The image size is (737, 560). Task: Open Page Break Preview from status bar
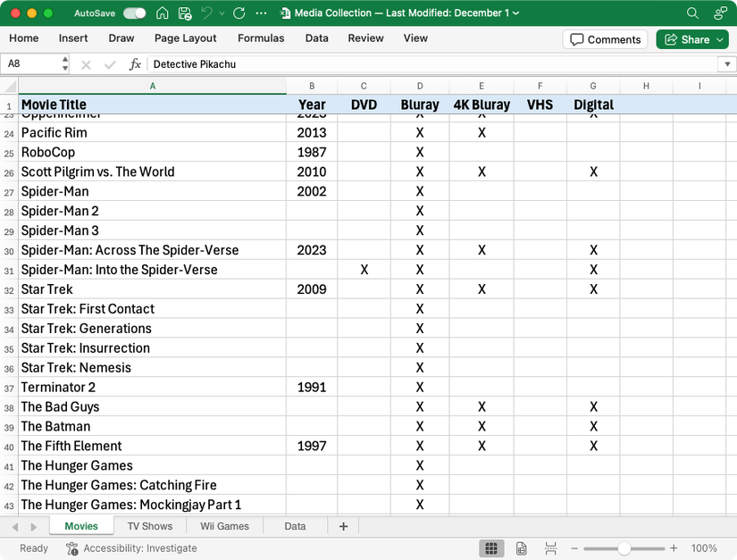550,547
